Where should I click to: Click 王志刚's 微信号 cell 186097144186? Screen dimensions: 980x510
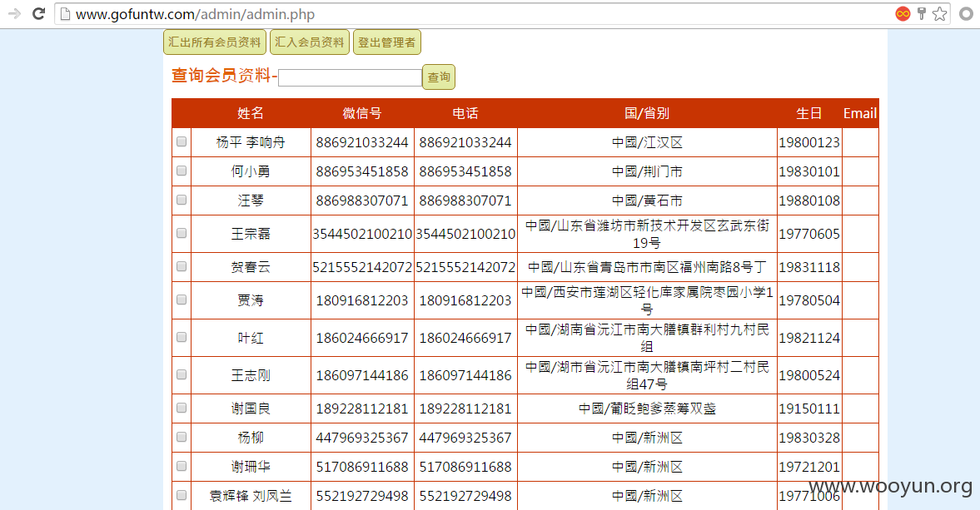click(x=362, y=375)
